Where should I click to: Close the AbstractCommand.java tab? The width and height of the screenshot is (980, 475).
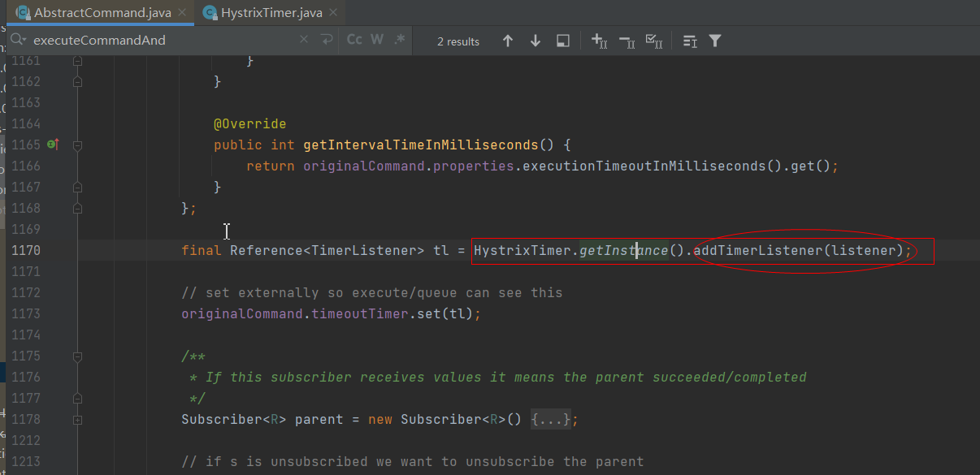182,13
